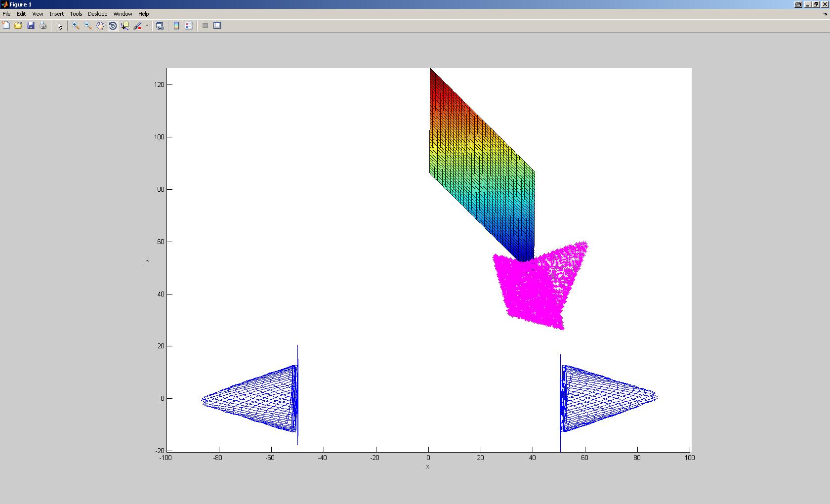Activate the Pan hand tool
The height and width of the screenshot is (504, 830).
coord(100,26)
